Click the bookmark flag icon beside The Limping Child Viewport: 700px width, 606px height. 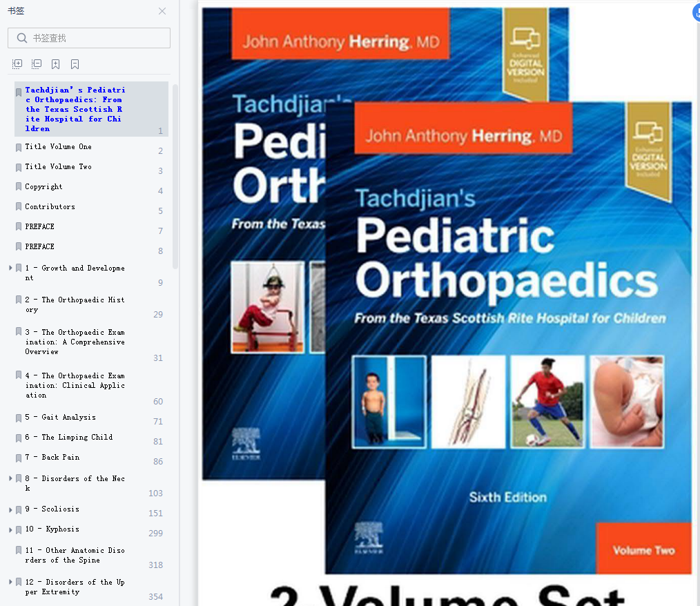coord(19,438)
